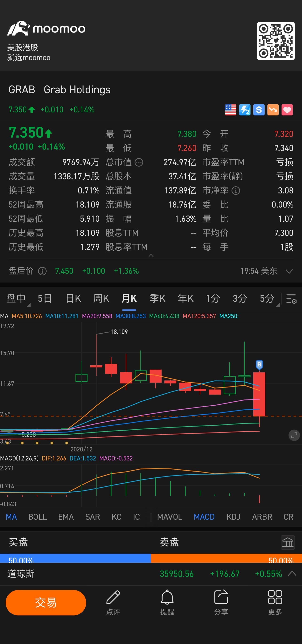Enable MA main indicator
Viewport: 302px width, 644px height.
tap(11, 517)
